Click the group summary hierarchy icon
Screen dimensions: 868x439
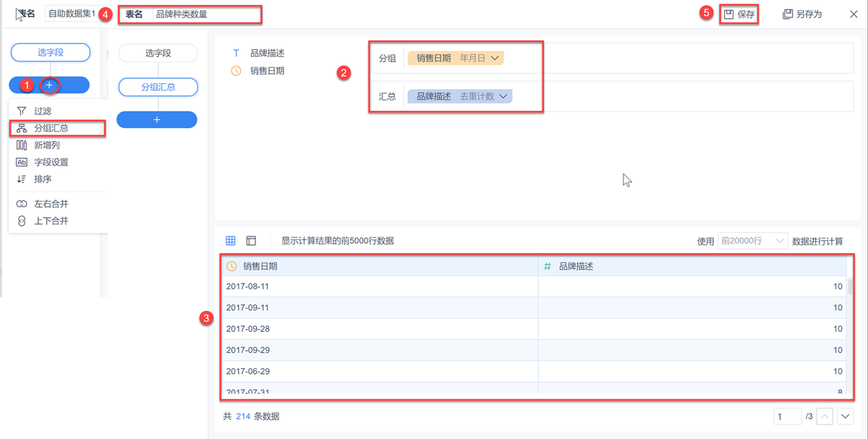[x=22, y=128]
